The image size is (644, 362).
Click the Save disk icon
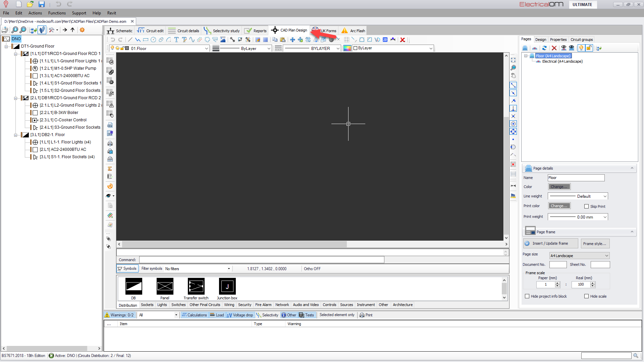pos(41,4)
